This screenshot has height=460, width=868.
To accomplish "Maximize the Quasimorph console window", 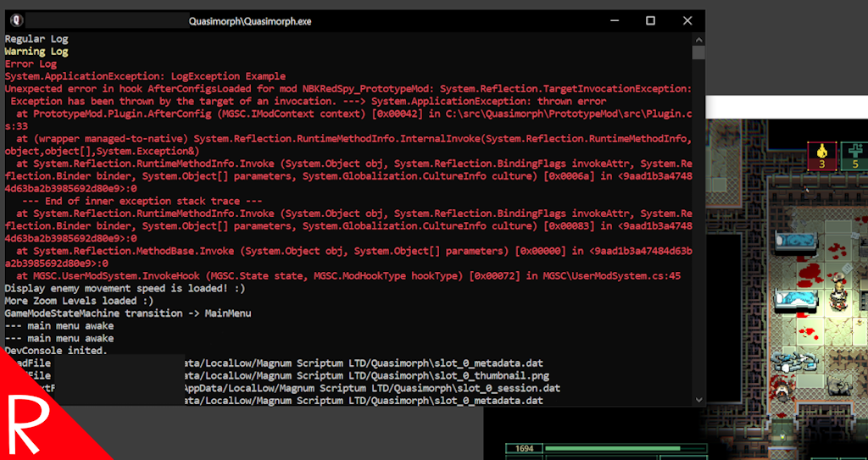I will click(650, 21).
